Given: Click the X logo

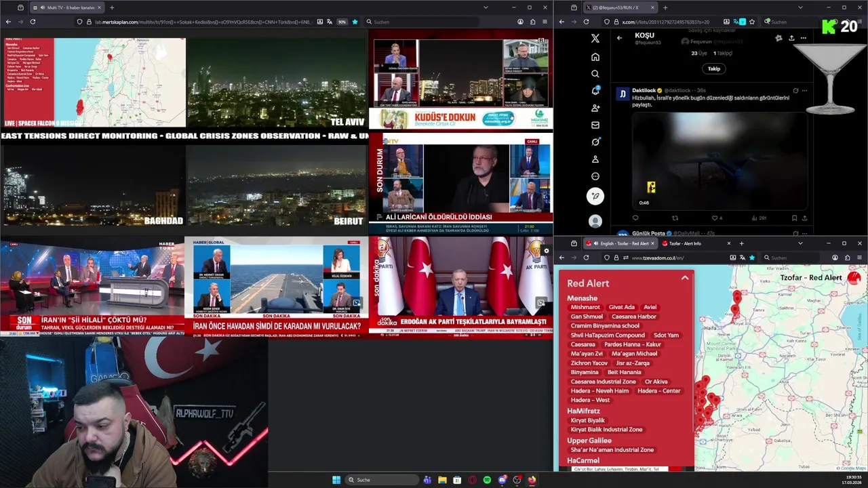Looking at the screenshot, I should coord(595,39).
